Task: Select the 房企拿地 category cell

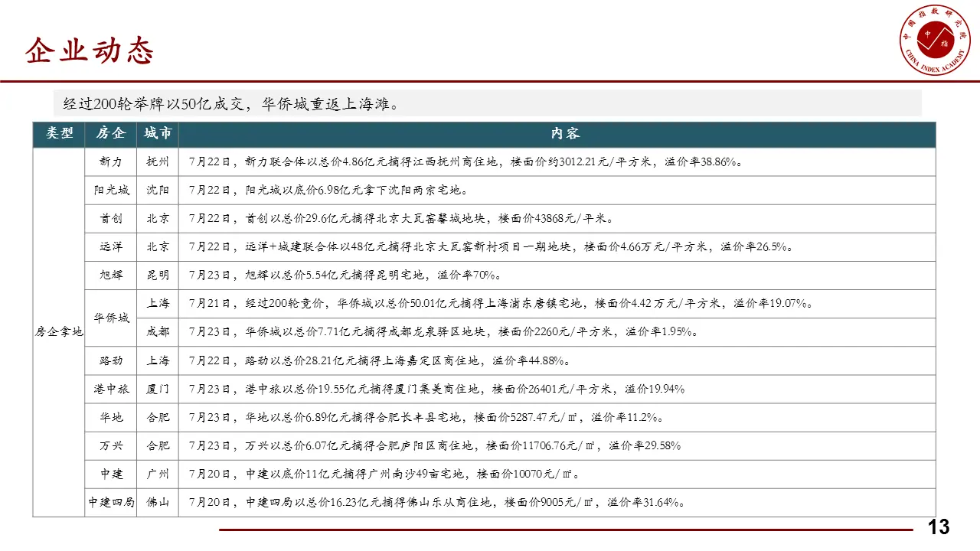Action: [59, 332]
